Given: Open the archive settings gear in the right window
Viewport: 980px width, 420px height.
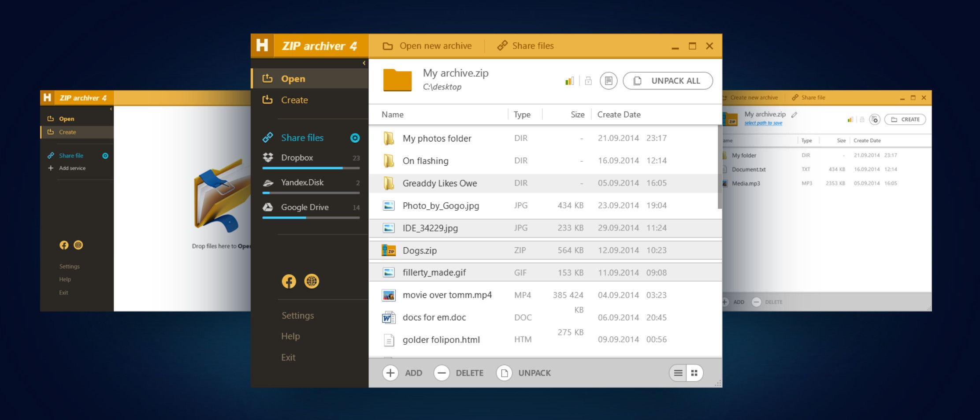Looking at the screenshot, I should point(875,119).
